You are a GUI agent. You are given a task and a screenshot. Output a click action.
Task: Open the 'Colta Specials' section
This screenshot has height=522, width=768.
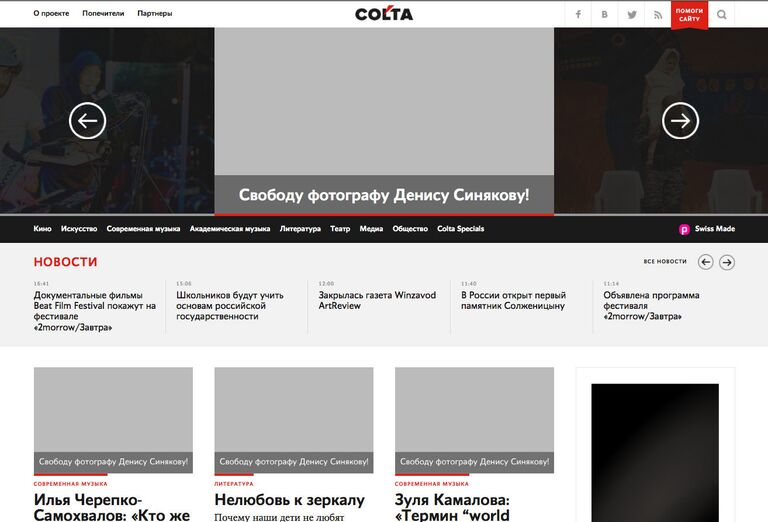(460, 229)
